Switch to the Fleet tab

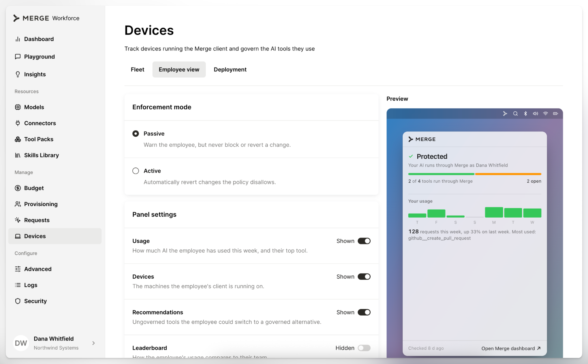tap(138, 69)
